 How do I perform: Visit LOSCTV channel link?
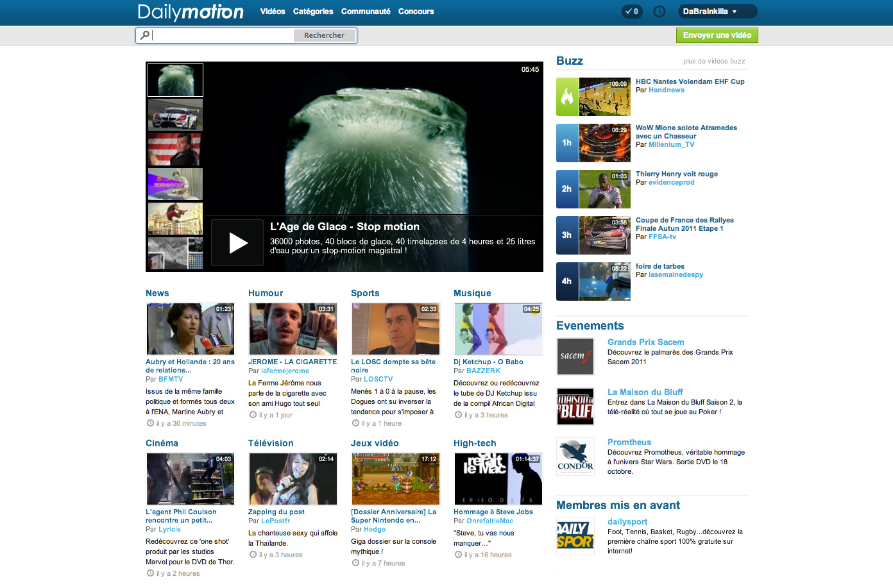(x=378, y=379)
